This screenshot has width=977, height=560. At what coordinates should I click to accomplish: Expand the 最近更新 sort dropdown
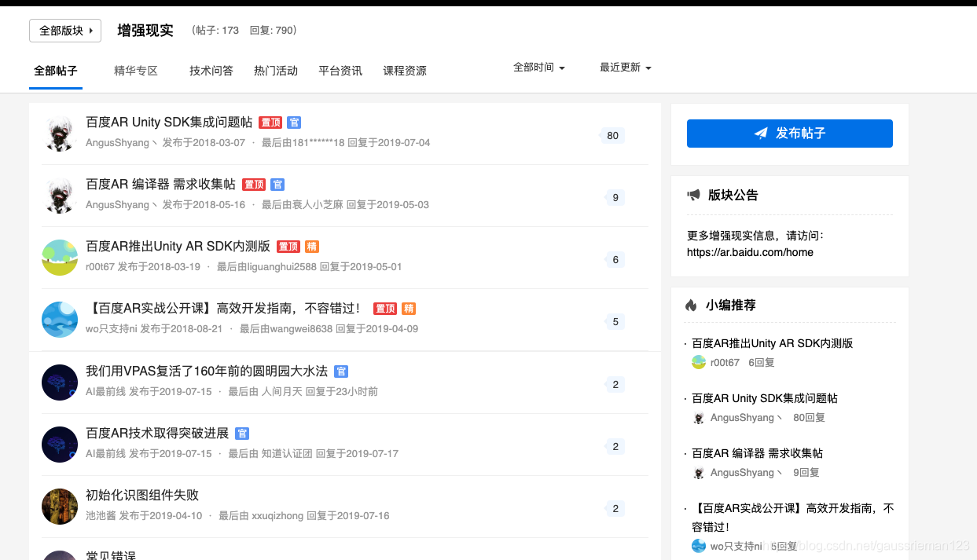pyautogui.click(x=626, y=68)
